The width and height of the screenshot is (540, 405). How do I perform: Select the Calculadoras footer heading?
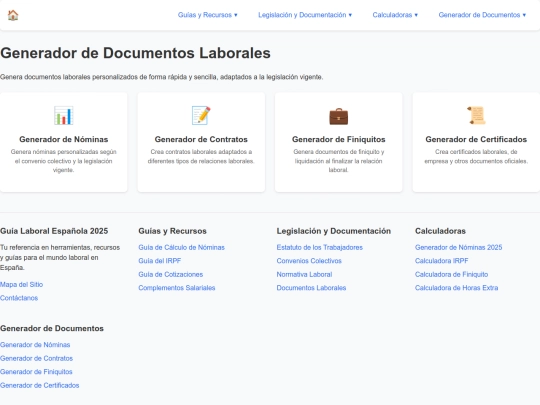click(440, 231)
